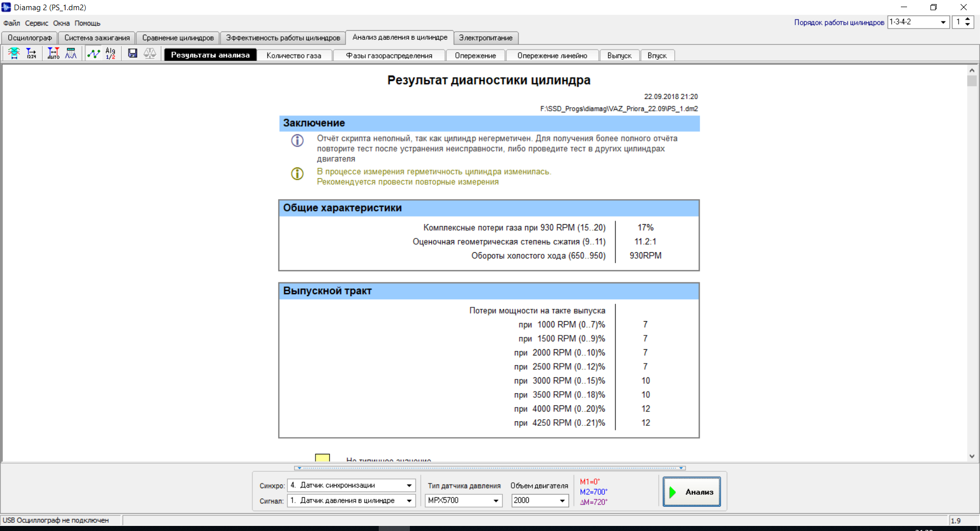Image resolution: width=980 pixels, height=531 pixels.
Task: Open the Эффективность работы цилиндров tab
Action: pyautogui.click(x=283, y=38)
